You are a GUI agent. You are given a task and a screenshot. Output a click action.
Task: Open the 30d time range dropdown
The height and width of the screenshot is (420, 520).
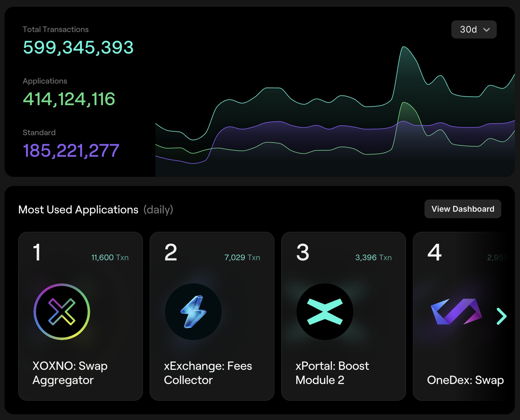point(474,29)
